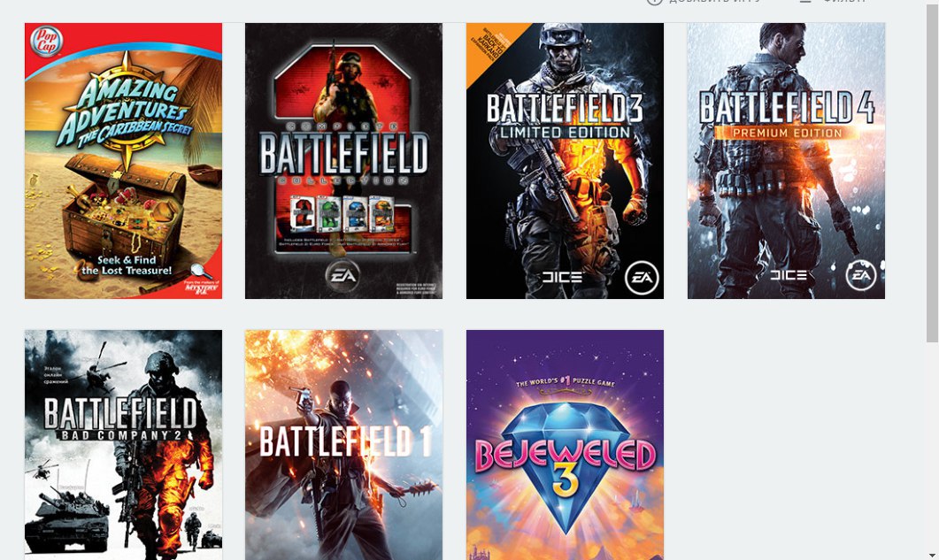939x560 pixels.
Task: Open Battlefield 3 Limited Edition game tile
Action: pos(565,160)
